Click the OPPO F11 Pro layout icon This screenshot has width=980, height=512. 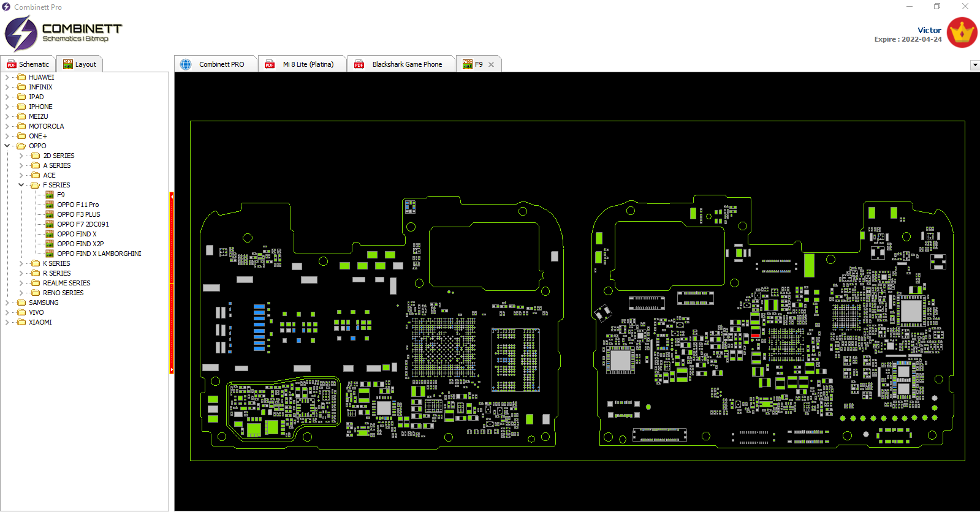tap(50, 205)
